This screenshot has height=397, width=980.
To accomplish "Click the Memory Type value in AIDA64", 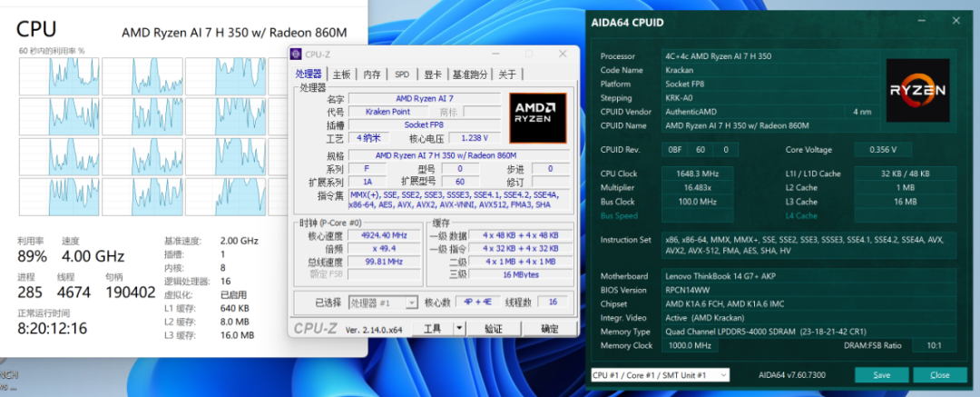I will [808, 332].
